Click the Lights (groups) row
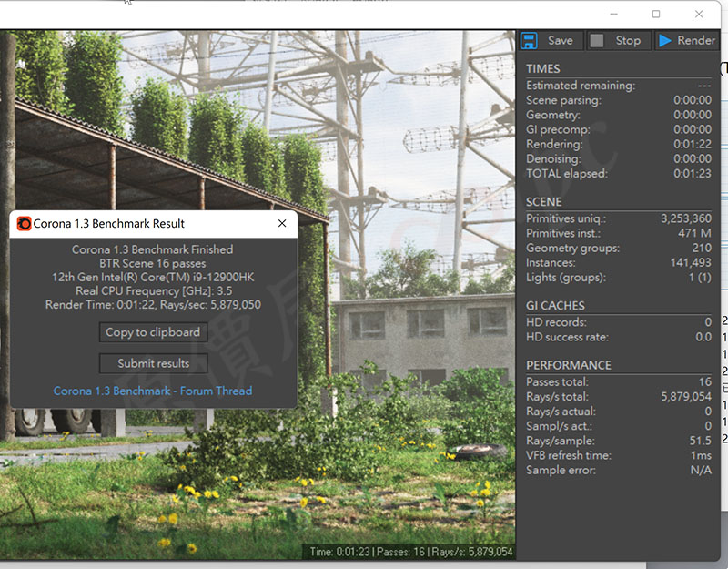 click(x=619, y=278)
